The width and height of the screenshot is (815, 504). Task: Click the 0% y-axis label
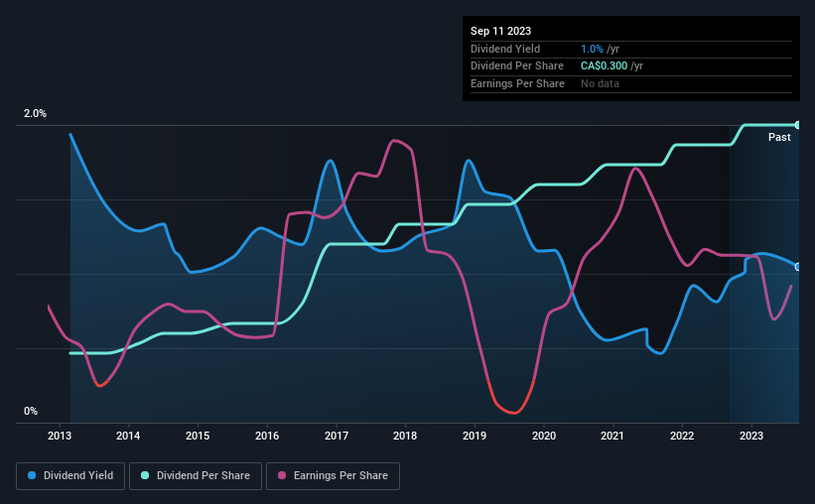pyautogui.click(x=31, y=411)
